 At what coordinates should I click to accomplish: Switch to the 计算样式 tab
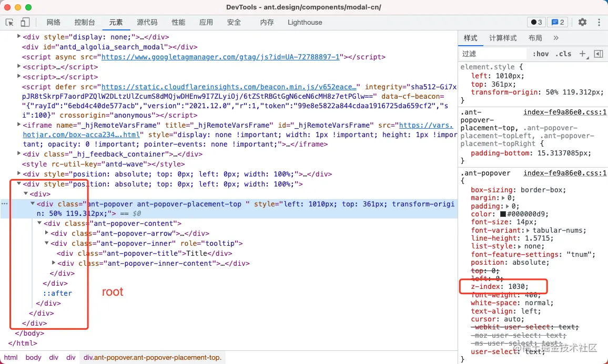click(x=503, y=38)
